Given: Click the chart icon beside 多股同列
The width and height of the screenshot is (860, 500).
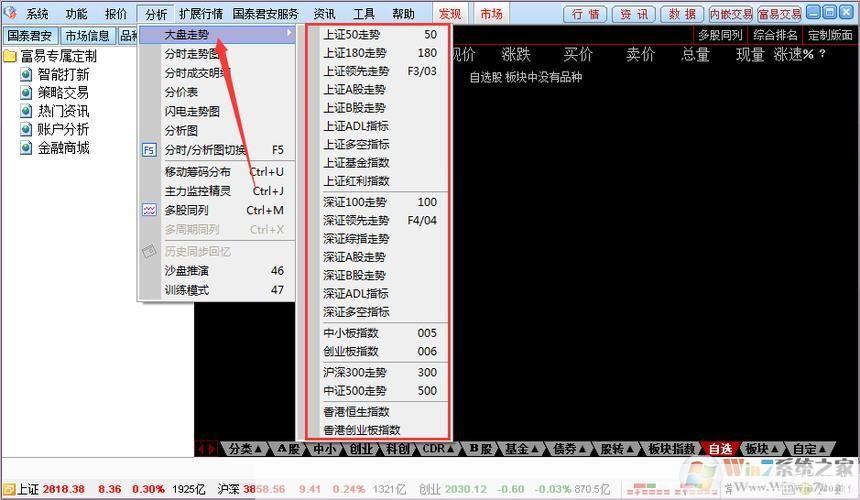Looking at the screenshot, I should pos(149,210).
